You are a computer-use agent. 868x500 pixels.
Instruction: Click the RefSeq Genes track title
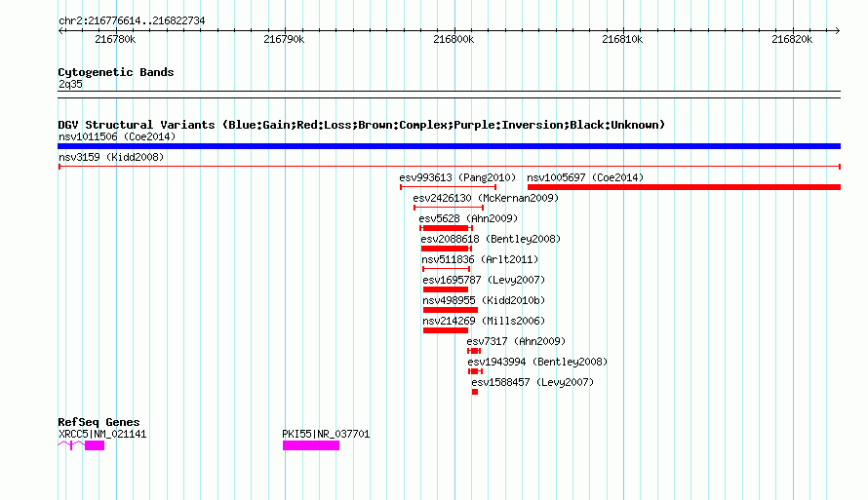coord(99,422)
